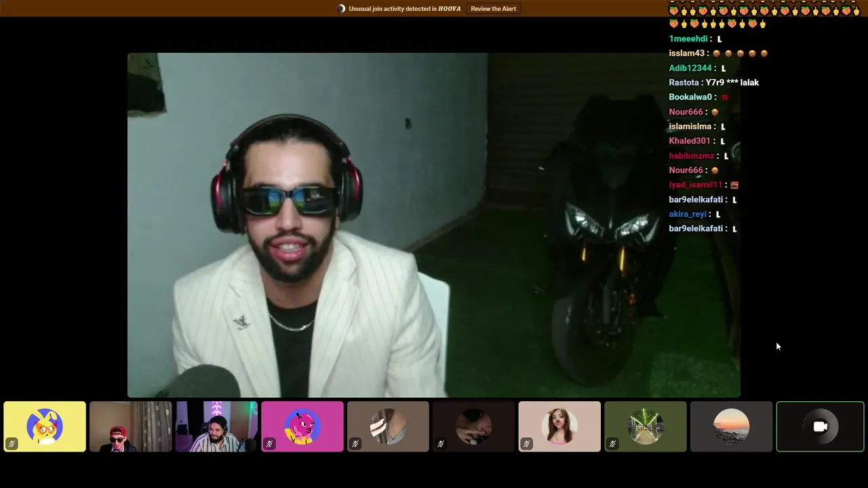Click the crescent icon in the alert banner
The height and width of the screenshot is (488, 868).
342,9
